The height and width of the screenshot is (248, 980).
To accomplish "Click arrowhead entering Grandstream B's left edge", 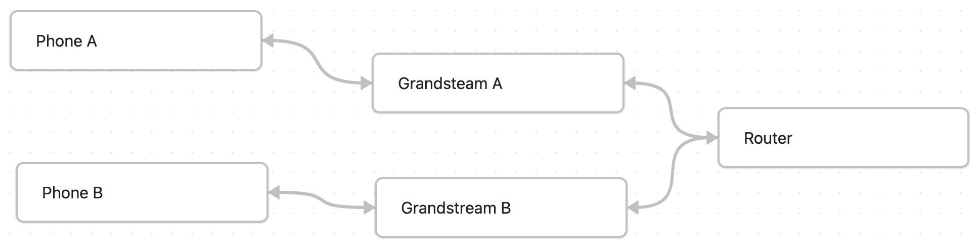I will [369, 208].
